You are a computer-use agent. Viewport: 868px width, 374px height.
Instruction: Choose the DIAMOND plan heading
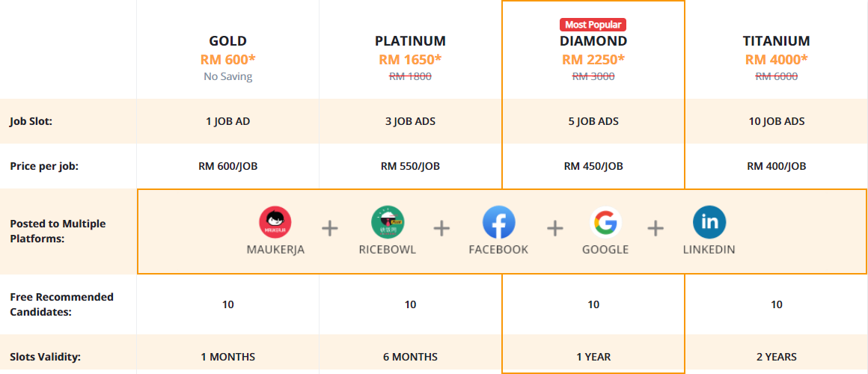coord(593,41)
